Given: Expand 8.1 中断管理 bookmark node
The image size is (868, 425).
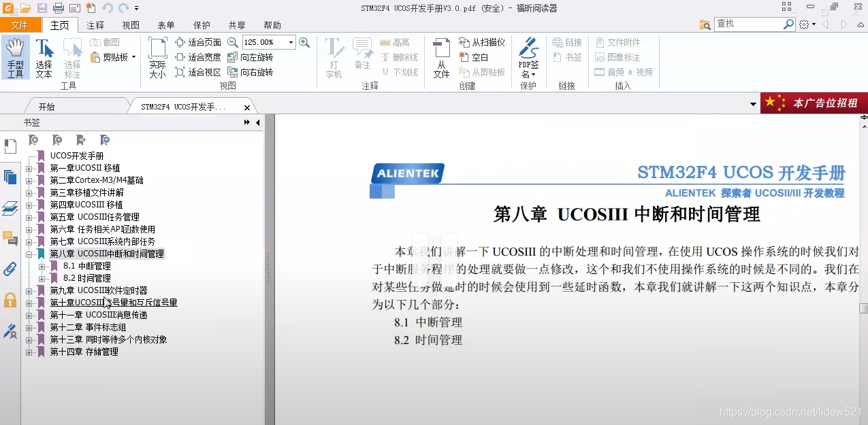Looking at the screenshot, I should click(x=42, y=266).
